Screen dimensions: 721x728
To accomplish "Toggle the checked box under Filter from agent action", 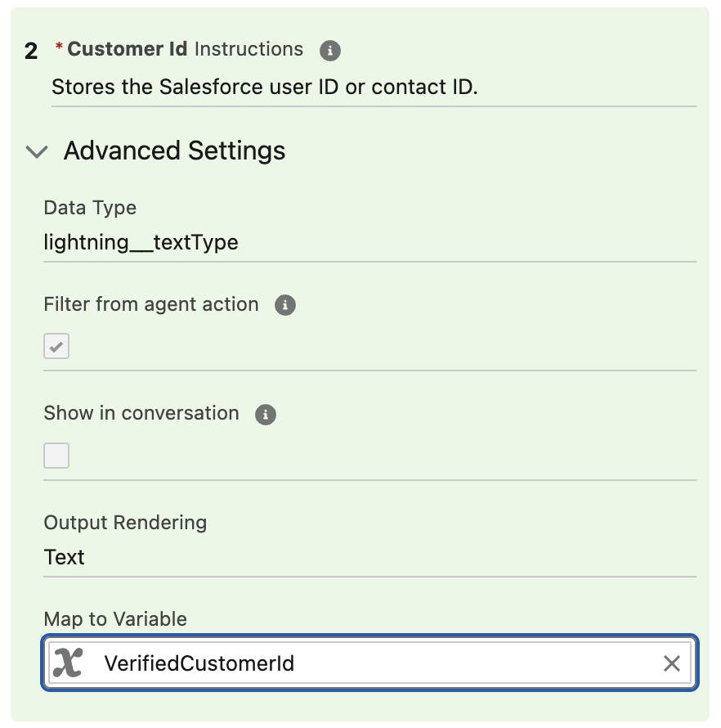I will 56,346.
